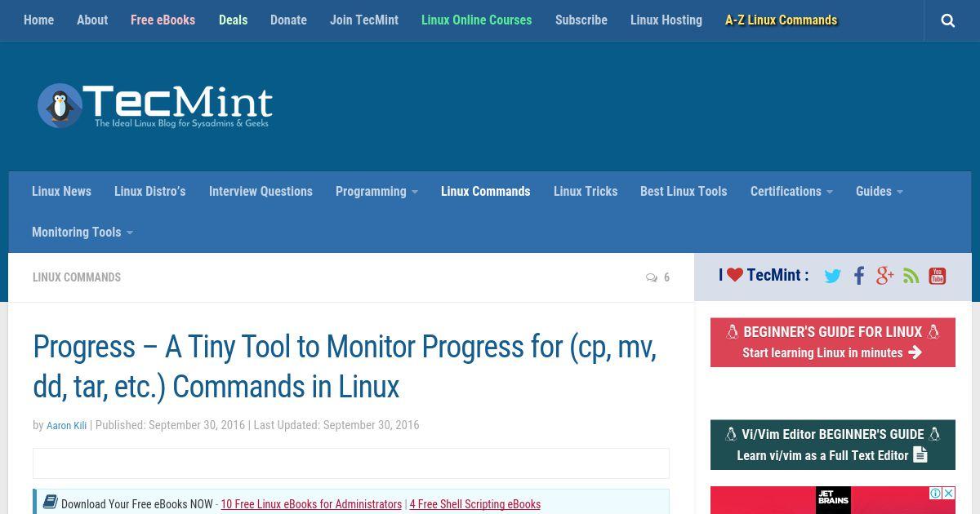This screenshot has width=980, height=514.
Task: Close the ad with the X icon
Action: [x=949, y=493]
